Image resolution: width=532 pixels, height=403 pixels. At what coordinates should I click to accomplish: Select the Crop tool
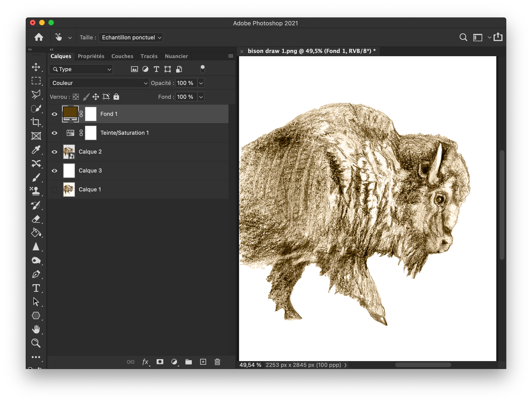click(36, 122)
